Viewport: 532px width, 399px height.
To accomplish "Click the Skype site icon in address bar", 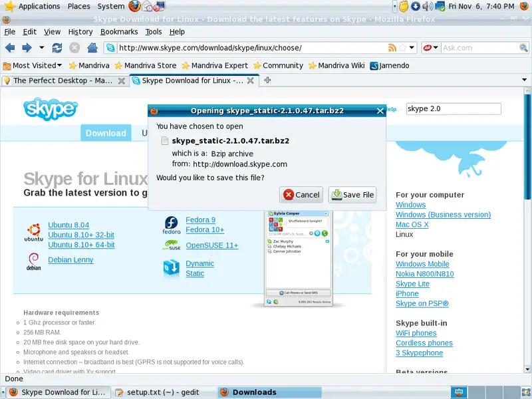I will [110, 48].
